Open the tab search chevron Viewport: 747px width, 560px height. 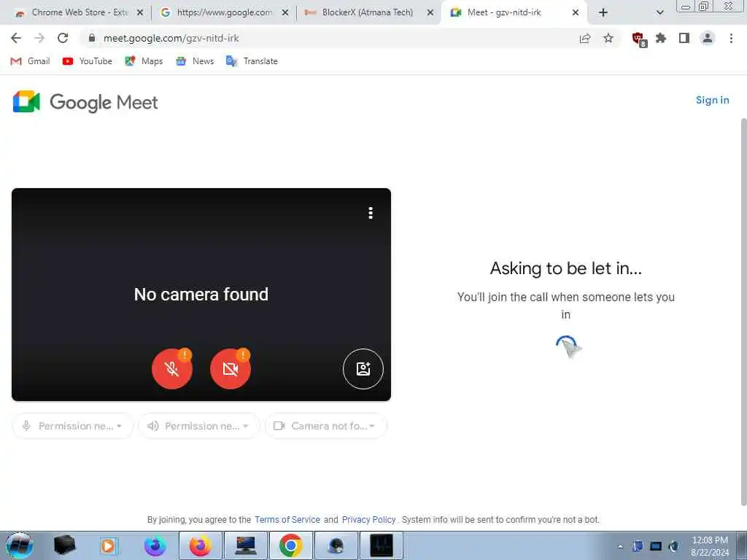pos(659,13)
